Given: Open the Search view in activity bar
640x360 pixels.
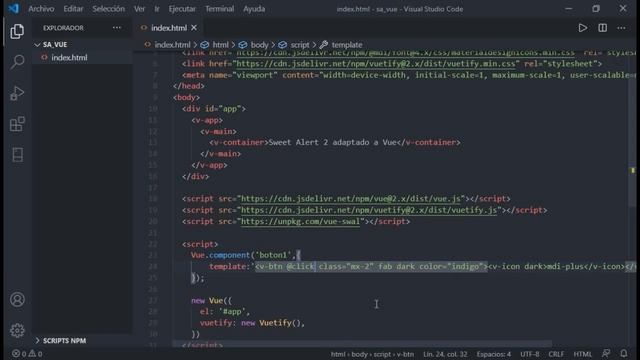Looking at the screenshot, I should [x=17, y=62].
